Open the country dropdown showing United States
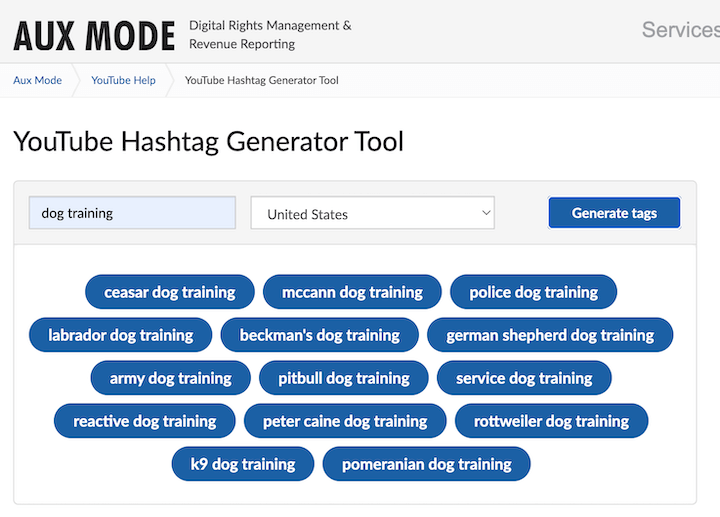Viewport: 720px width, 517px height. tap(373, 213)
